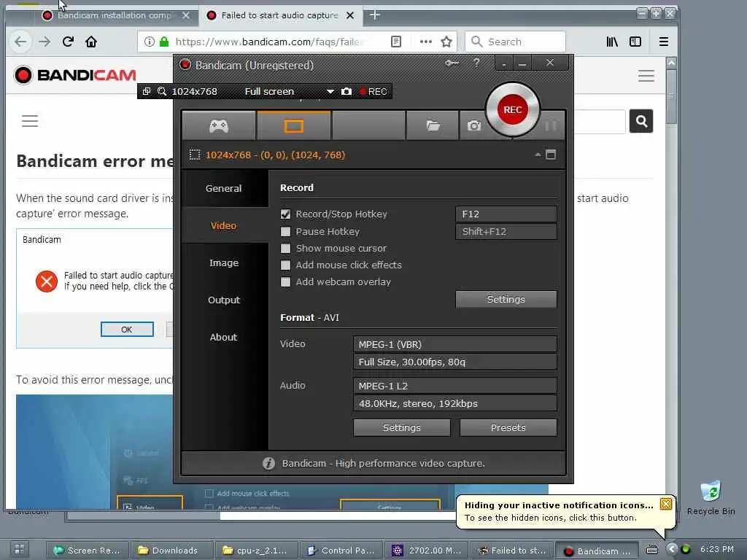
Task: Click the BANDICAM logo on the webpage
Action: tap(75, 75)
